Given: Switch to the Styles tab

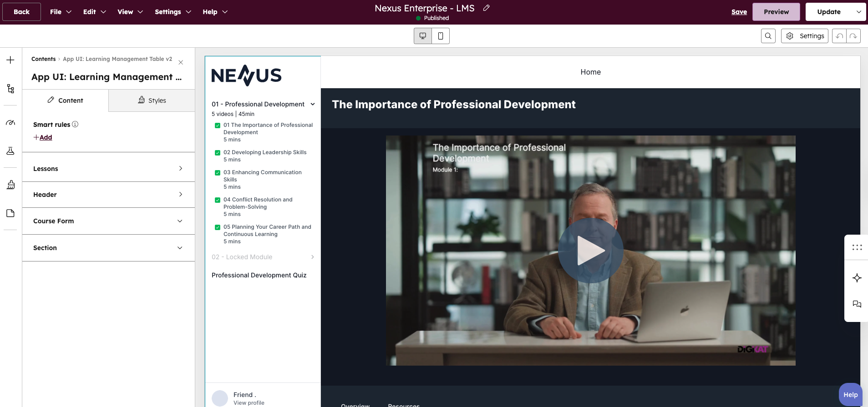Looking at the screenshot, I should coord(152,100).
